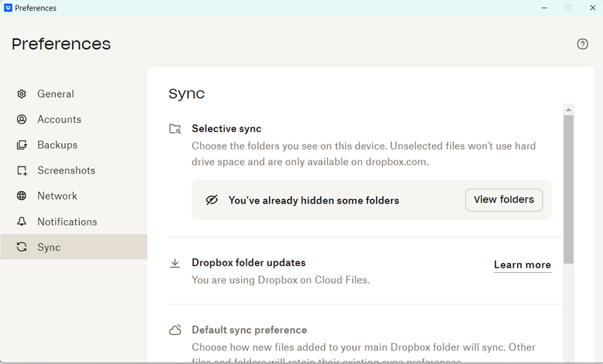Screen dimensions: 603x364
Task: Minimize the Preferences window
Action: point(544,8)
